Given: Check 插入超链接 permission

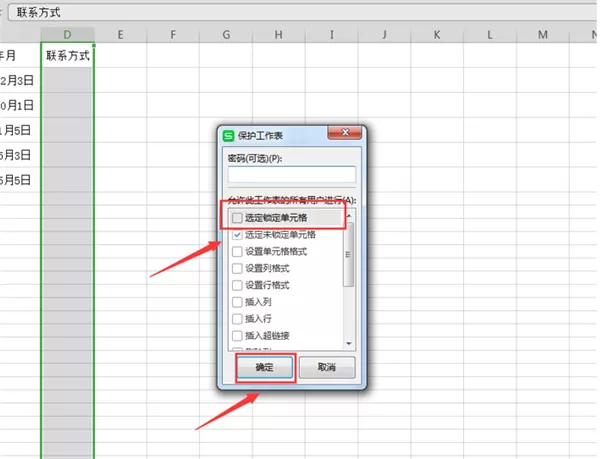Looking at the screenshot, I should (x=237, y=336).
